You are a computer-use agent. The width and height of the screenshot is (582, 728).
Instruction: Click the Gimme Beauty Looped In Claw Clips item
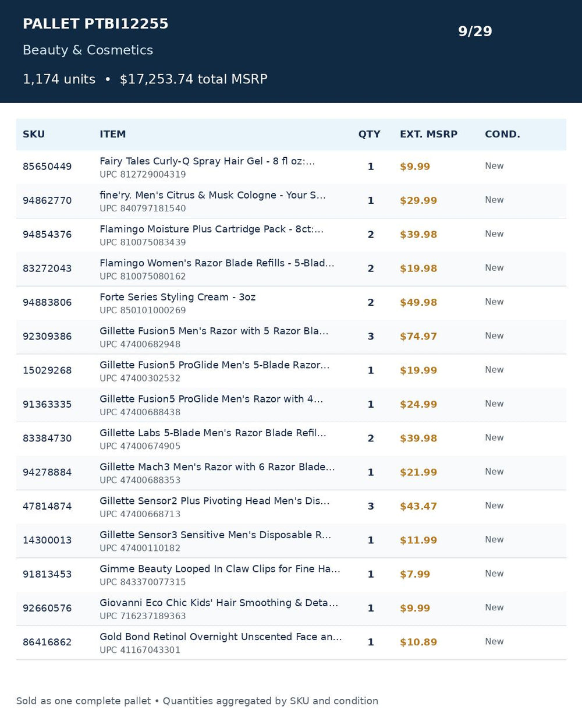(219, 569)
